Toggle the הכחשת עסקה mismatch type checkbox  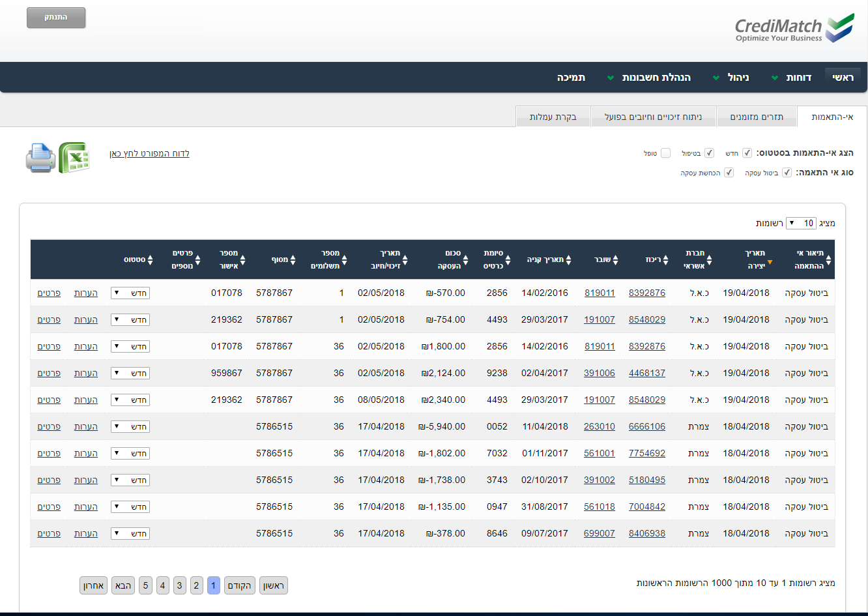point(729,173)
